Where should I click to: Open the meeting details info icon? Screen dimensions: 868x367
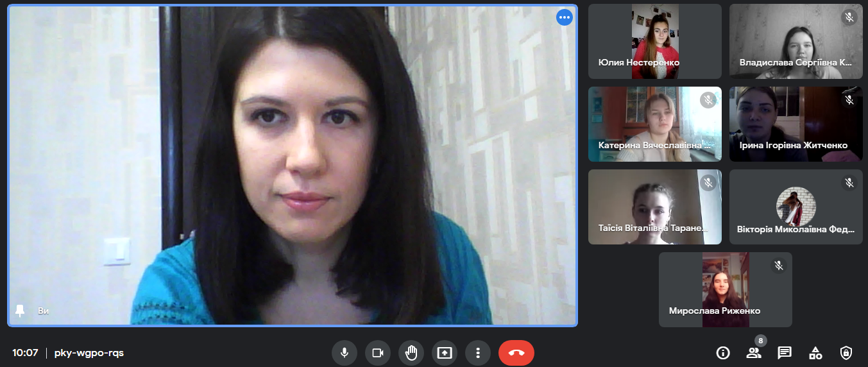(723, 353)
